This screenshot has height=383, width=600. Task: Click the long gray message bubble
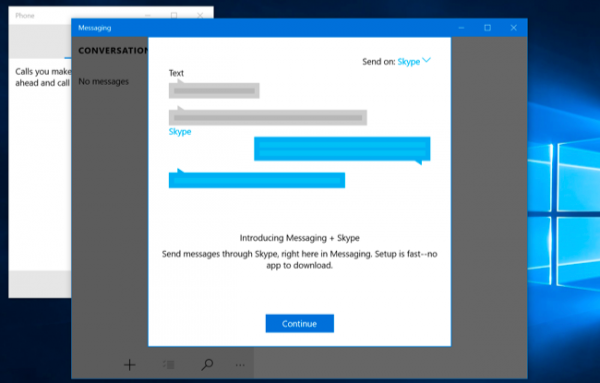coord(268,116)
